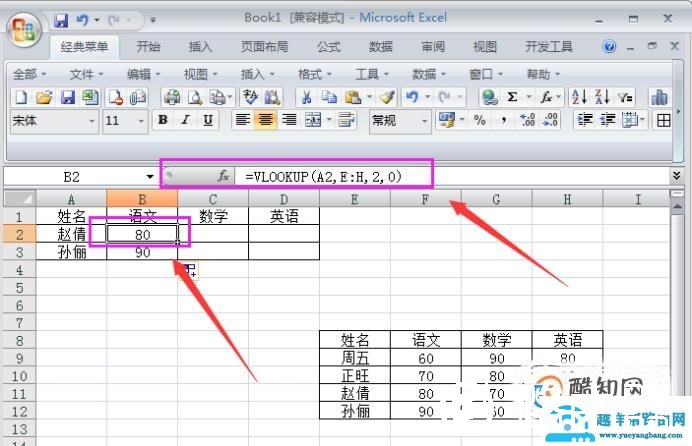692x446 pixels.
Task: Increase decimal places
Action: pos(527,120)
